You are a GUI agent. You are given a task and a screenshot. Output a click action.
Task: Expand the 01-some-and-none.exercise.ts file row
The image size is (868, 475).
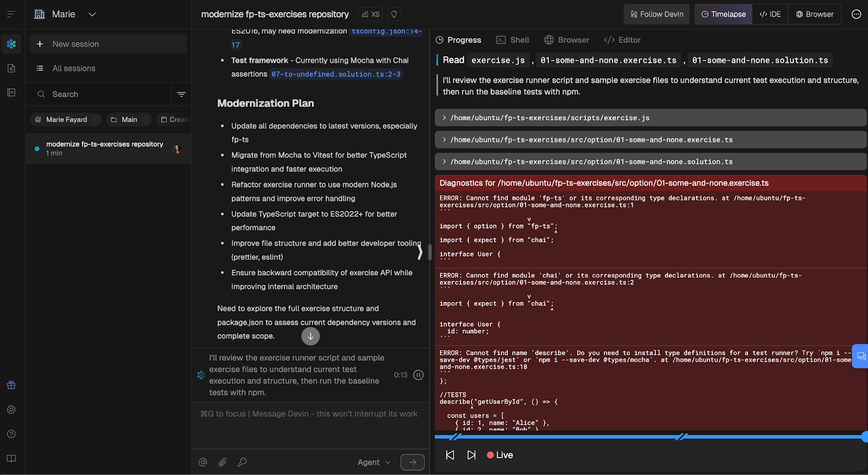tap(650, 140)
